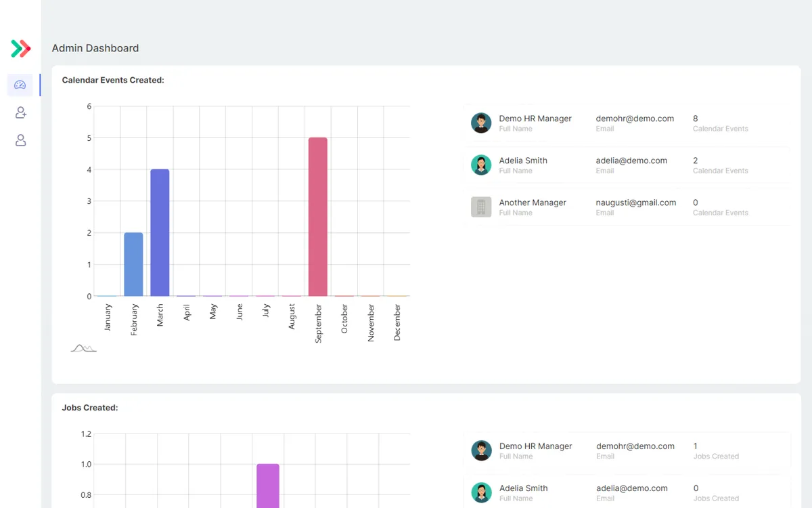The image size is (812, 508).
Task: Open the dashboard speedometer icon
Action: (20, 85)
